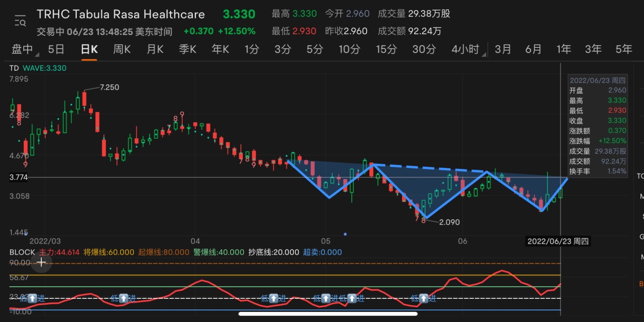Click the 2022/03 axis label

pyautogui.click(x=45, y=241)
